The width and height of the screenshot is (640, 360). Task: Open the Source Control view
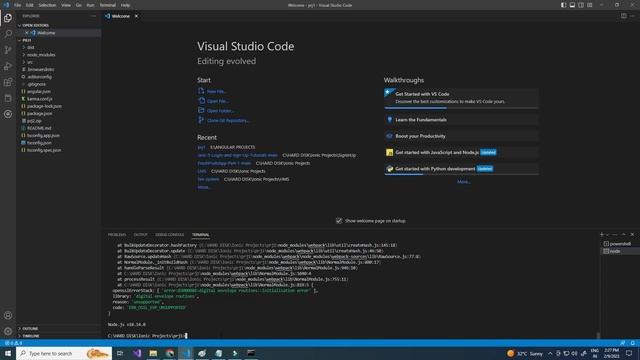point(8,50)
